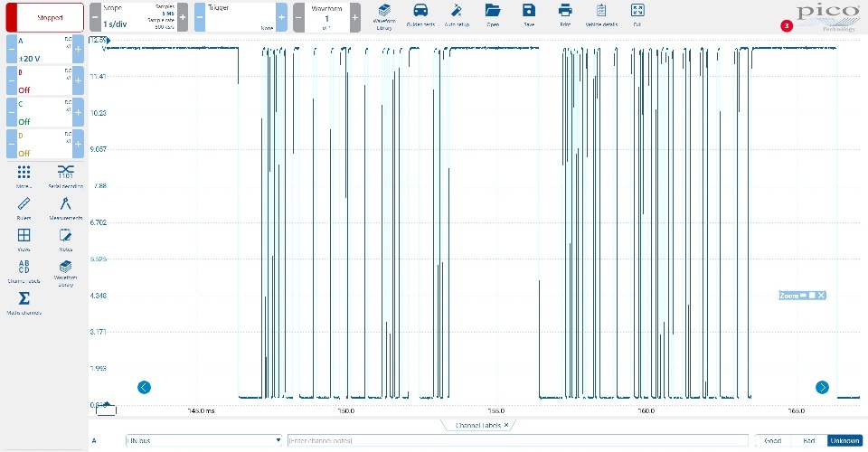Image resolution: width=868 pixels, height=452 pixels.
Task: Click the Stopped capture button
Action: tap(45, 18)
